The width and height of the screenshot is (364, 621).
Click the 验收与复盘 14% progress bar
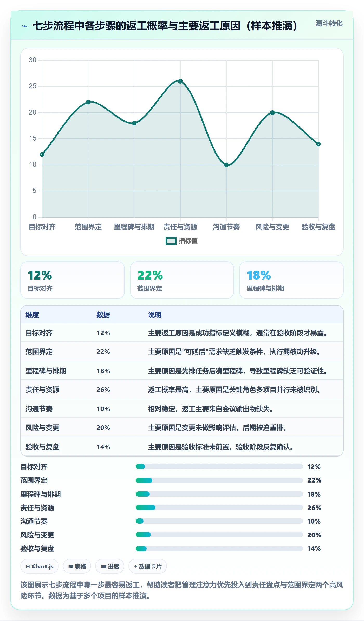219,548
